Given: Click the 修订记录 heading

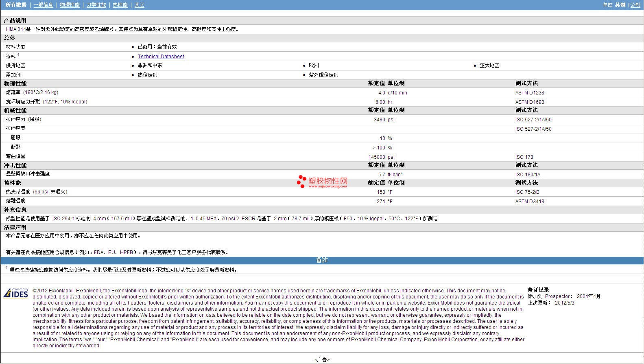Looking at the screenshot, I should click(x=538, y=290).
